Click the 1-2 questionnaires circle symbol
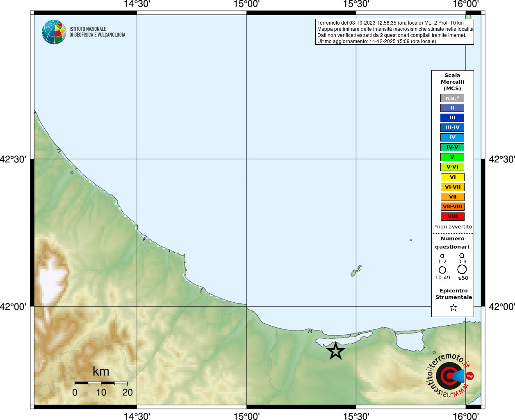 point(442,256)
